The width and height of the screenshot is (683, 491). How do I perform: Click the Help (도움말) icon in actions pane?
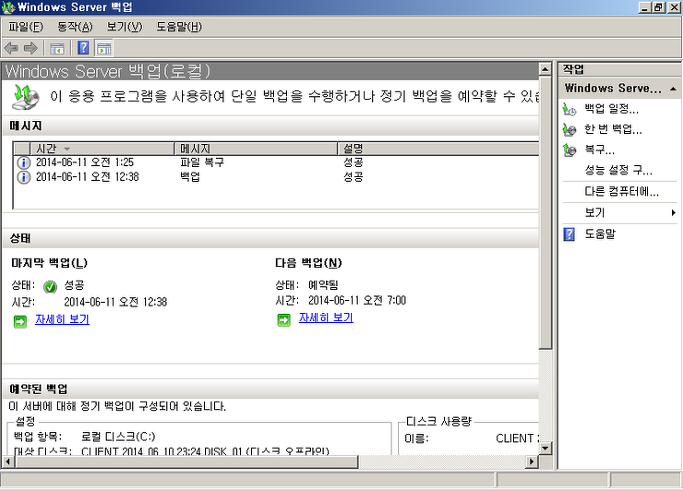569,234
